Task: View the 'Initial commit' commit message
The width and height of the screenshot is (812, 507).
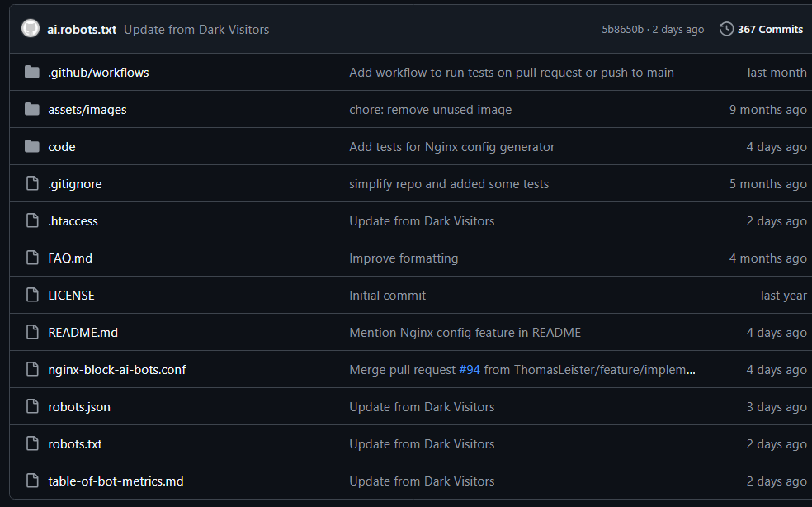Action: tap(387, 296)
